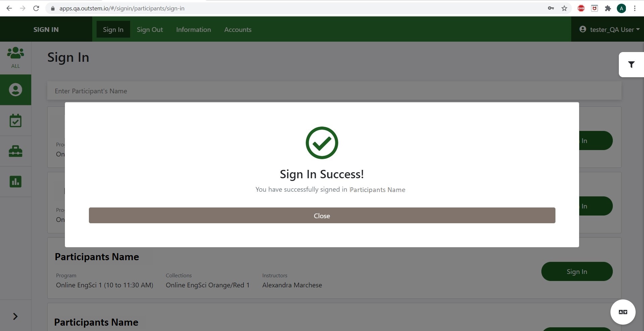Image resolution: width=644 pixels, height=331 pixels.
Task: Click browser forward arrow
Action: [x=23, y=8]
